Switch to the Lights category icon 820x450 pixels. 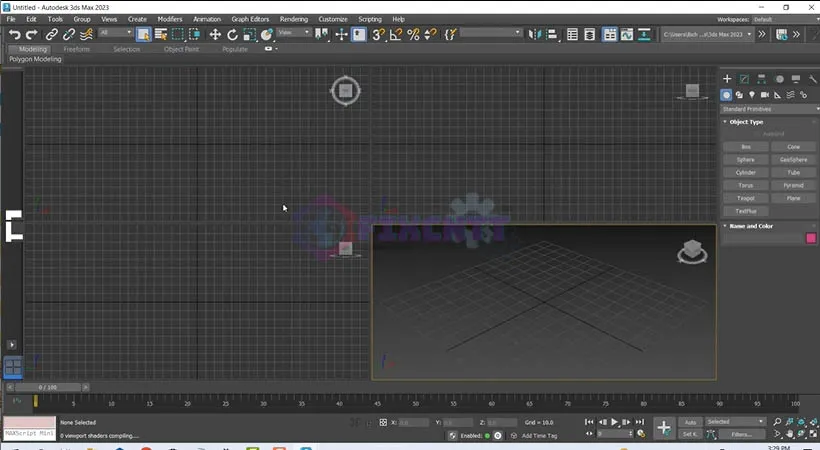coord(751,95)
